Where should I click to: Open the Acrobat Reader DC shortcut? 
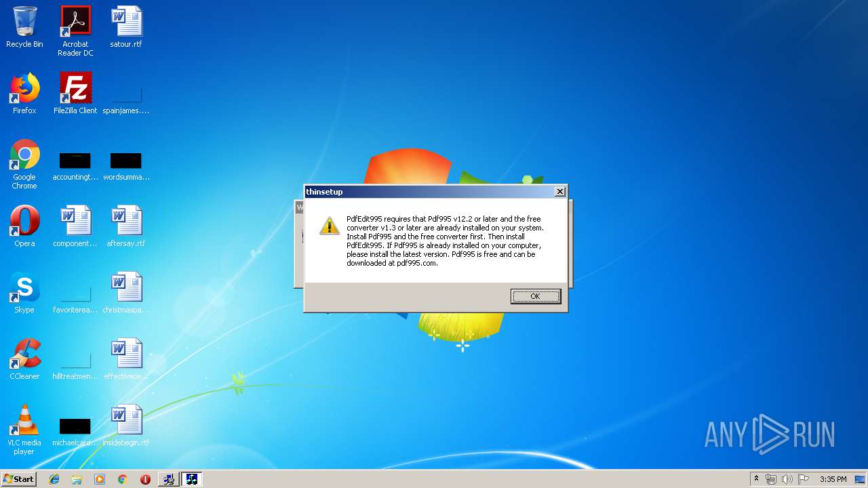tap(75, 31)
